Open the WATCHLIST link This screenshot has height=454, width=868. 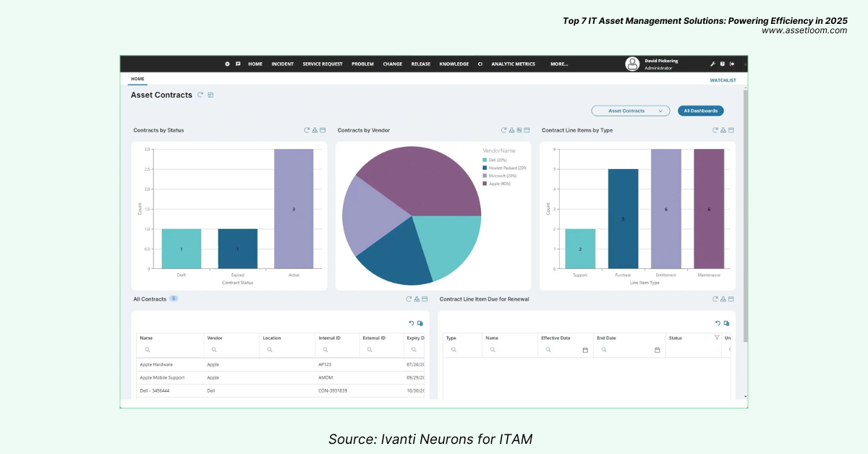(x=723, y=80)
